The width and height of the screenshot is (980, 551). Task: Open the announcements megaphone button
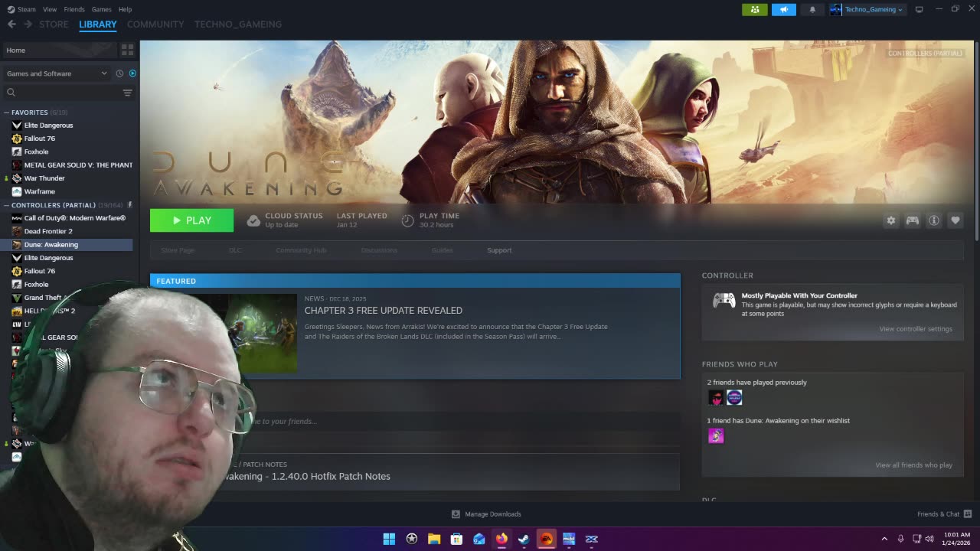[783, 9]
